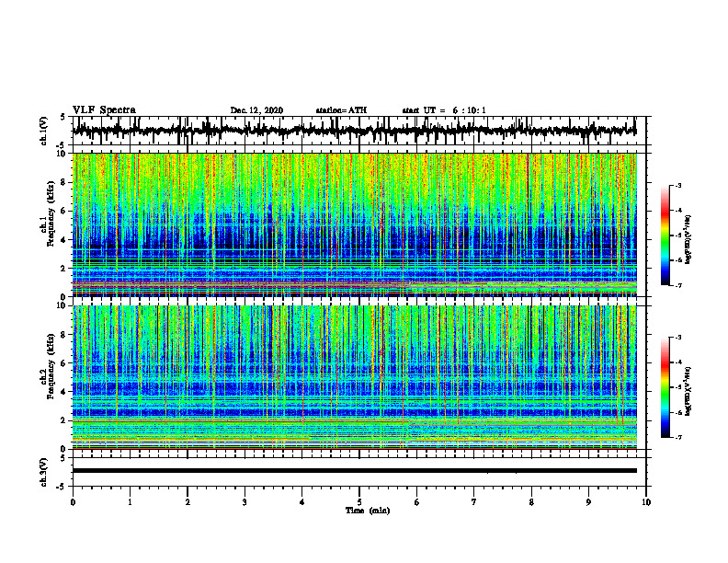Image resolution: width=728 pixels, height=563 pixels.
Task: Click the "-3" label on ch.2 colorbar
Action: (x=677, y=338)
